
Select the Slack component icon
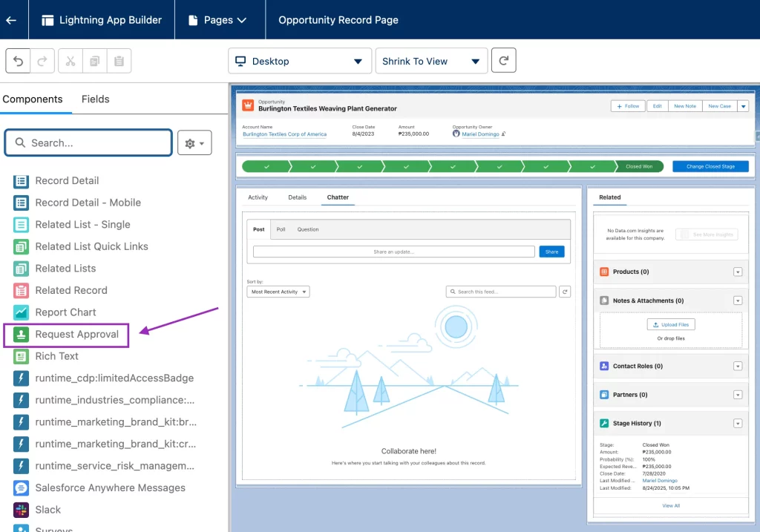[x=22, y=510]
